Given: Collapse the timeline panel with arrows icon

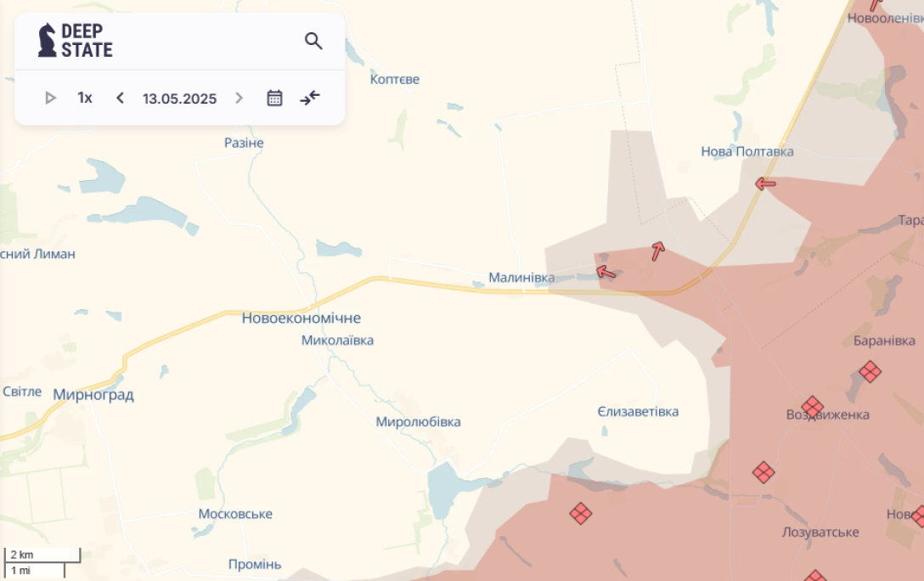Looking at the screenshot, I should 310,98.
